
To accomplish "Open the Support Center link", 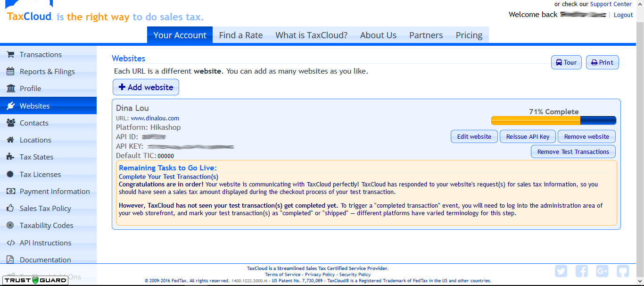I will coord(611,4).
